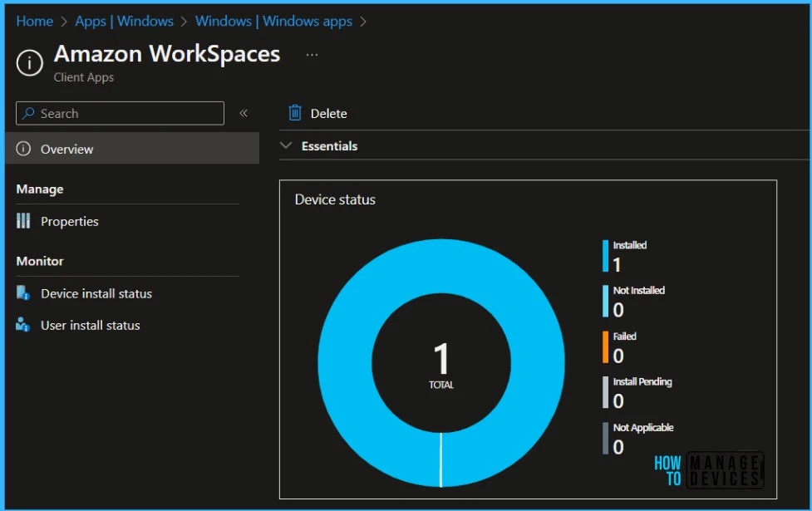Click the Not Installed legend label
The image size is (812, 511).
[x=639, y=291]
